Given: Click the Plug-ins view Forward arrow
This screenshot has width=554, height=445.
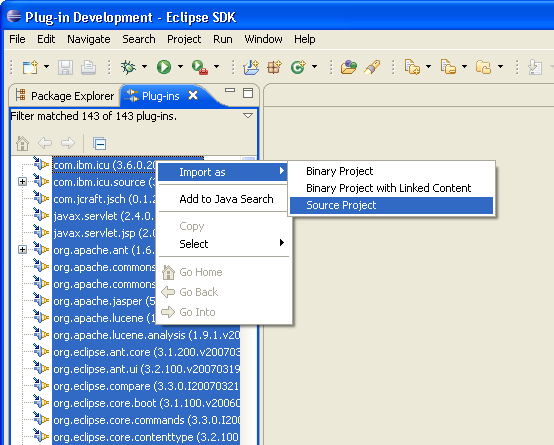Looking at the screenshot, I should tap(67, 143).
